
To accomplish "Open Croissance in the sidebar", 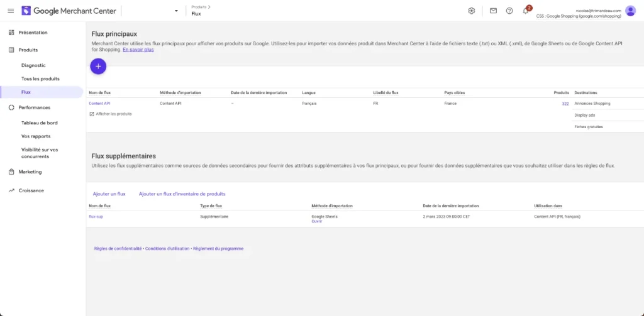I will 31,190.
